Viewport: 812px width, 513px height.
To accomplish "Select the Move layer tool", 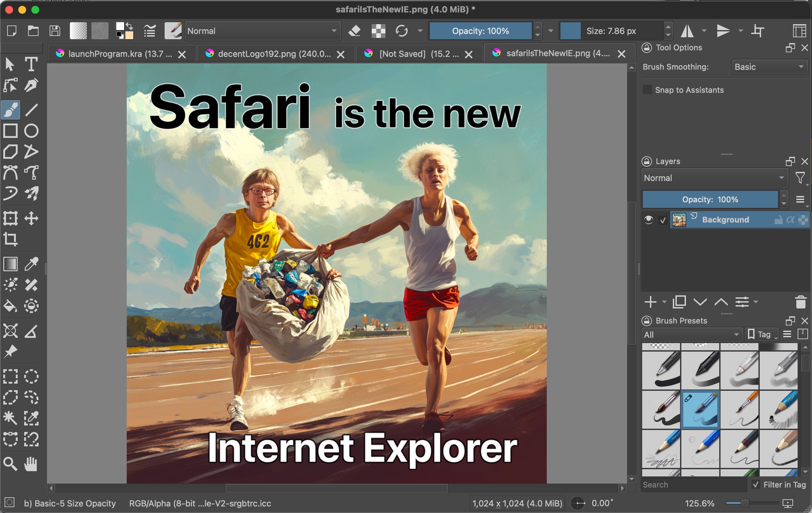I will click(x=31, y=219).
